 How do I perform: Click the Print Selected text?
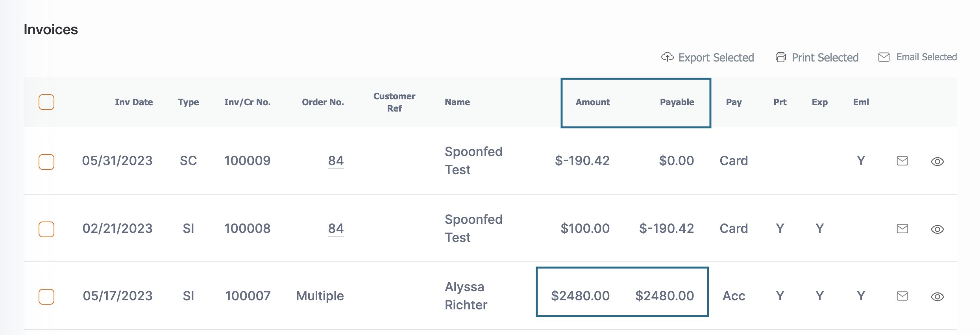click(x=825, y=58)
